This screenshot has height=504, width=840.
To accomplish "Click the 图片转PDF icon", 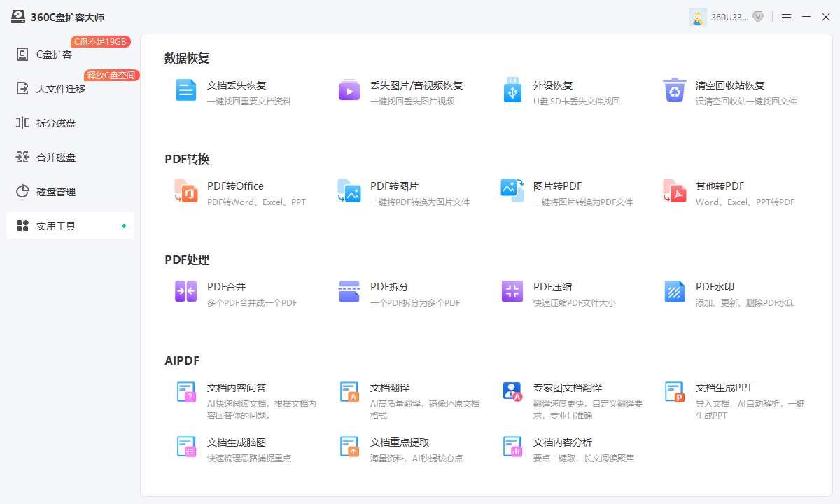I will pos(512,190).
